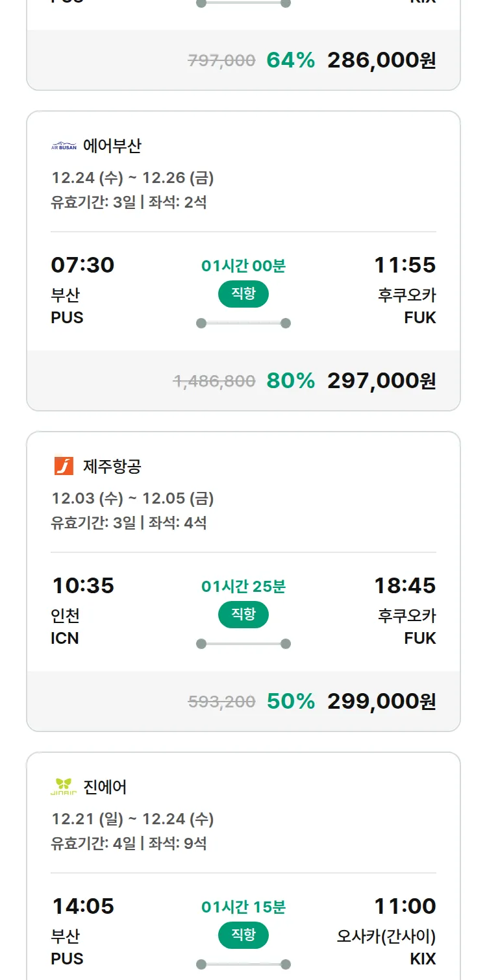Click the 18:45 Fukuoka arrival time
This screenshot has width=487, height=980.
405,585
